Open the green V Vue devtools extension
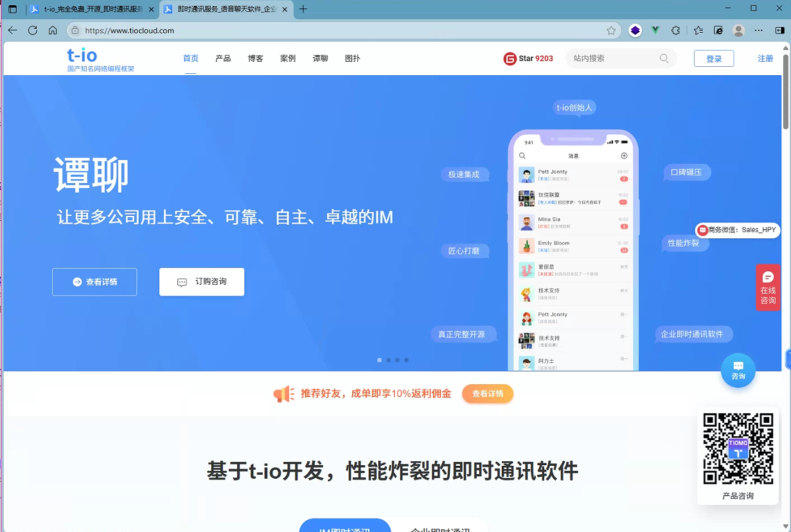Viewport: 791px width, 532px height. click(655, 30)
